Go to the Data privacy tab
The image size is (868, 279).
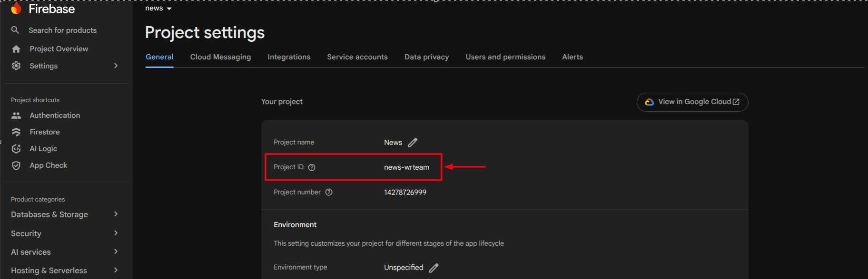click(427, 57)
